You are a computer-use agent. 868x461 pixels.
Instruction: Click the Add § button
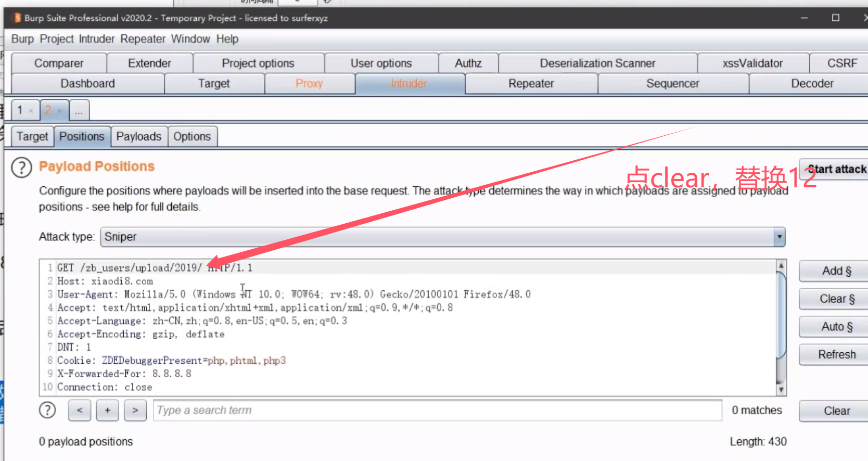tap(835, 271)
